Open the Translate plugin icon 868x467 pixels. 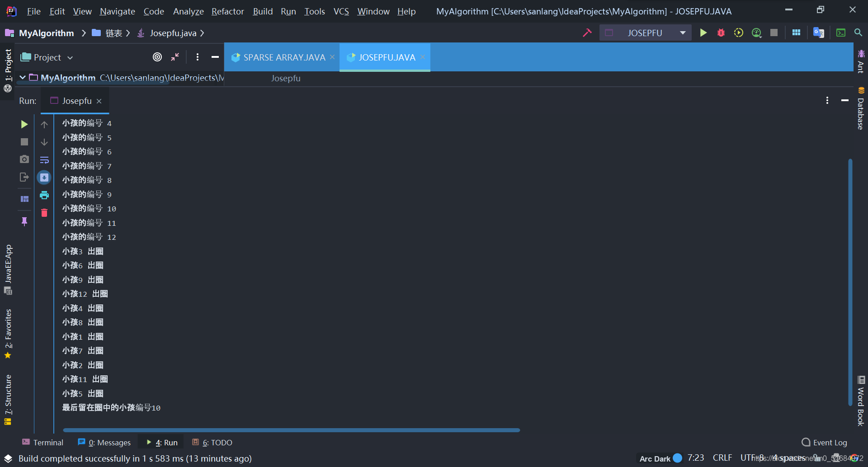click(819, 33)
